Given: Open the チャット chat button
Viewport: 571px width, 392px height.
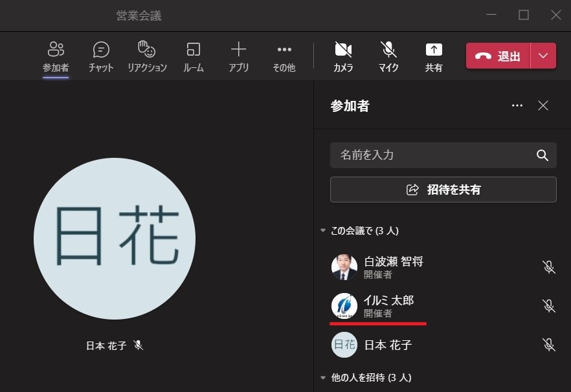Looking at the screenshot, I should [x=101, y=57].
